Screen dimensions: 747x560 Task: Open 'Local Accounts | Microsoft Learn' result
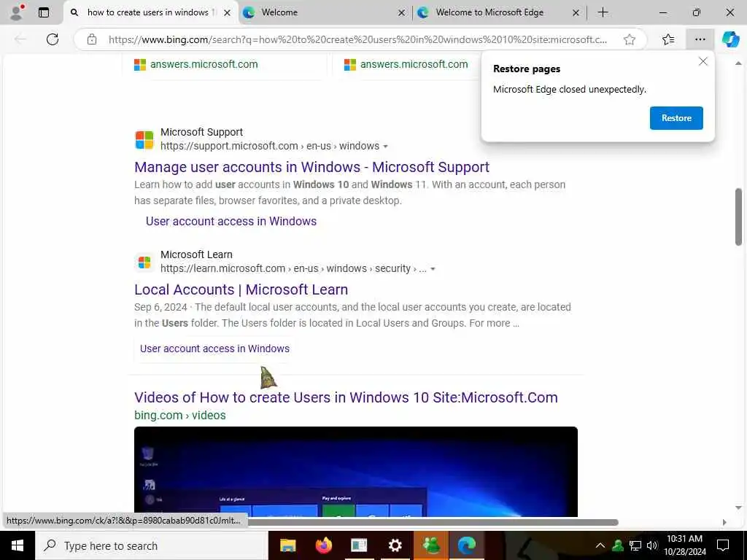(x=241, y=289)
